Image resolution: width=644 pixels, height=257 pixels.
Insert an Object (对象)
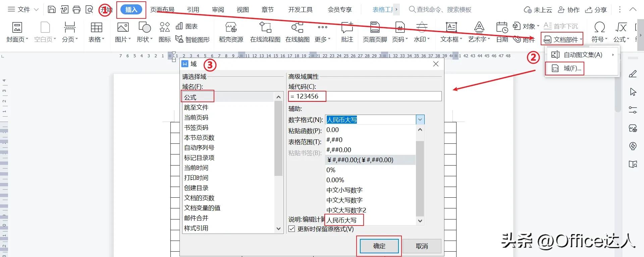tap(526, 26)
